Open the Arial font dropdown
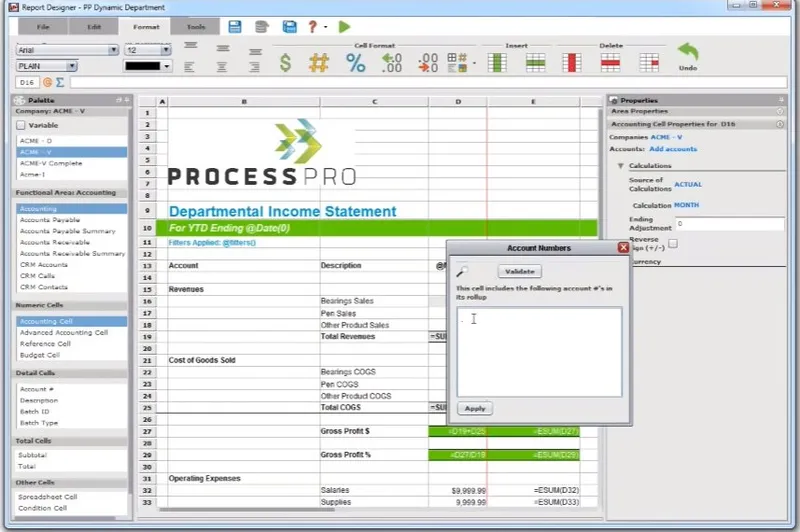This screenshot has height=532, width=800. coord(113,50)
